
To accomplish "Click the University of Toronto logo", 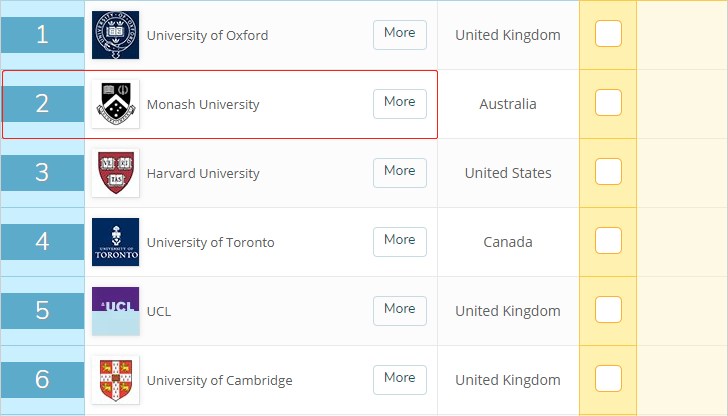I will coord(116,242).
